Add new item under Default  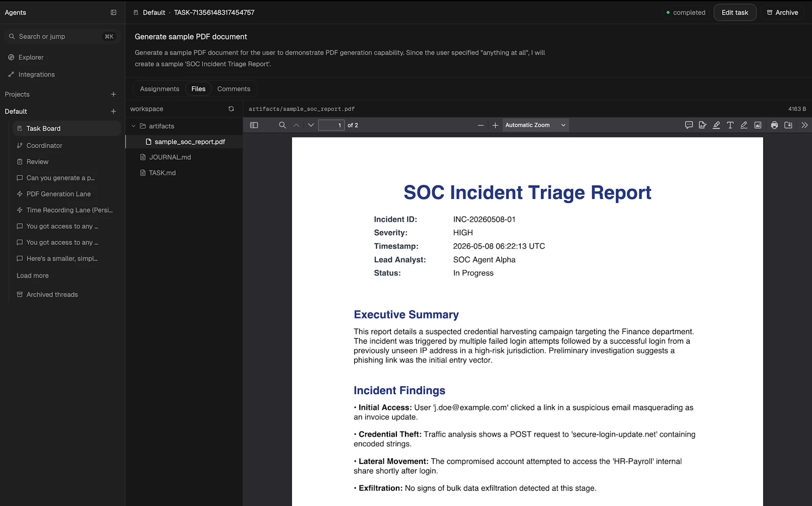coord(114,112)
